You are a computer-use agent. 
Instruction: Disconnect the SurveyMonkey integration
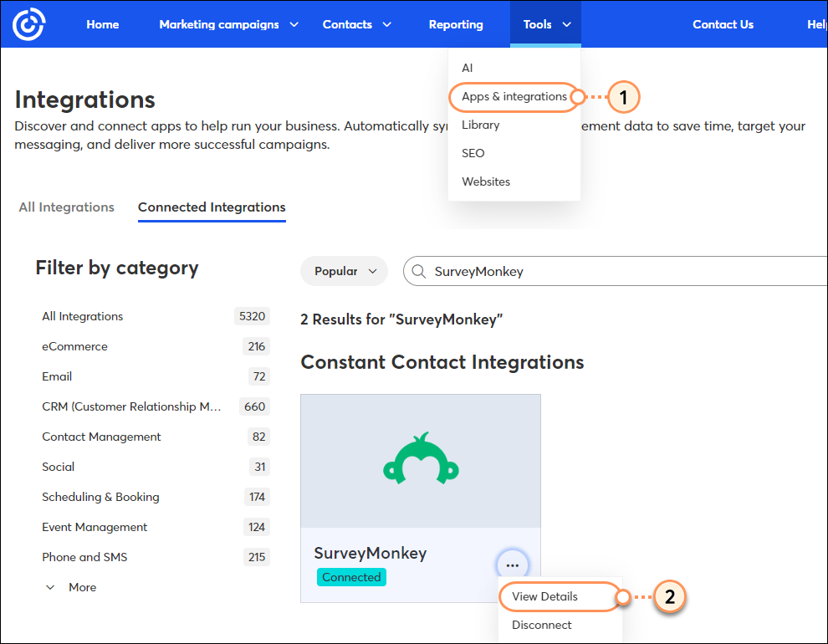541,625
